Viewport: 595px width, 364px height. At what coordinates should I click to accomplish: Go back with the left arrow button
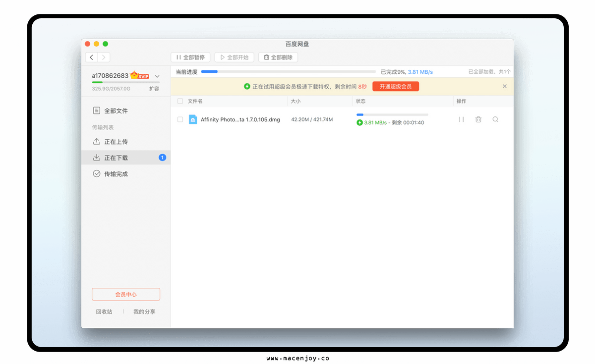tap(92, 57)
